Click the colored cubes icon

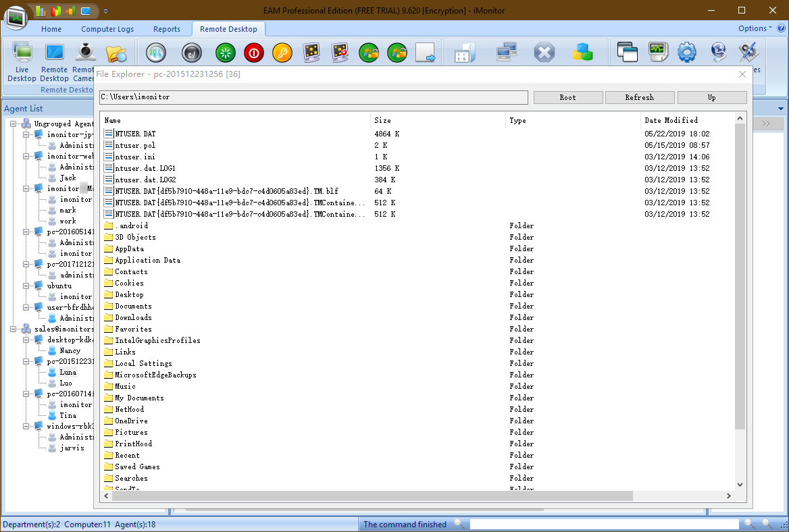(582, 52)
